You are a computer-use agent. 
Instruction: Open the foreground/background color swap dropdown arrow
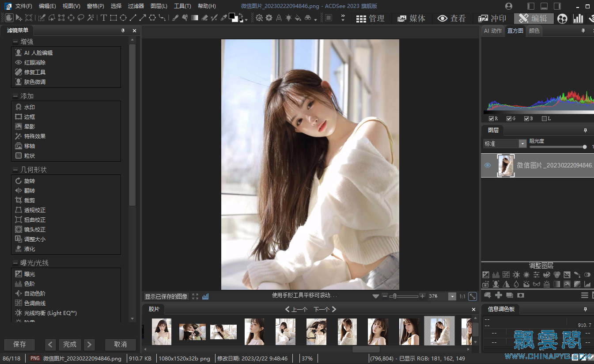[x=246, y=20]
